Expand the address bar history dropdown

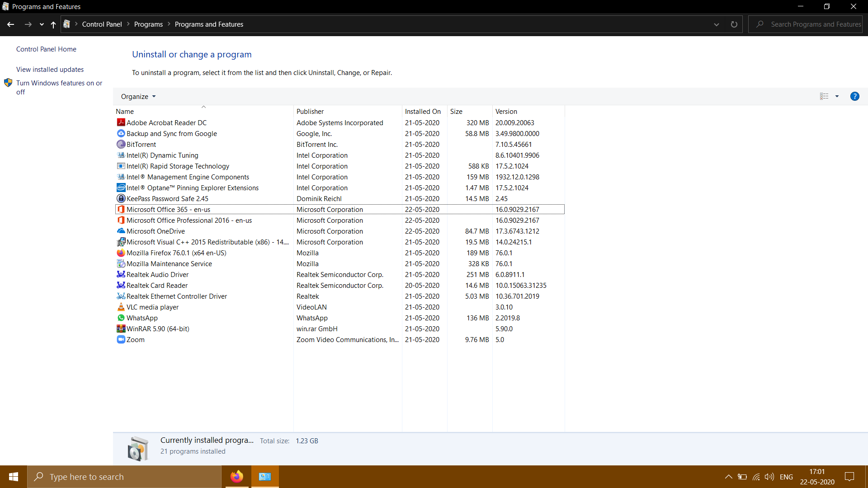click(x=717, y=24)
